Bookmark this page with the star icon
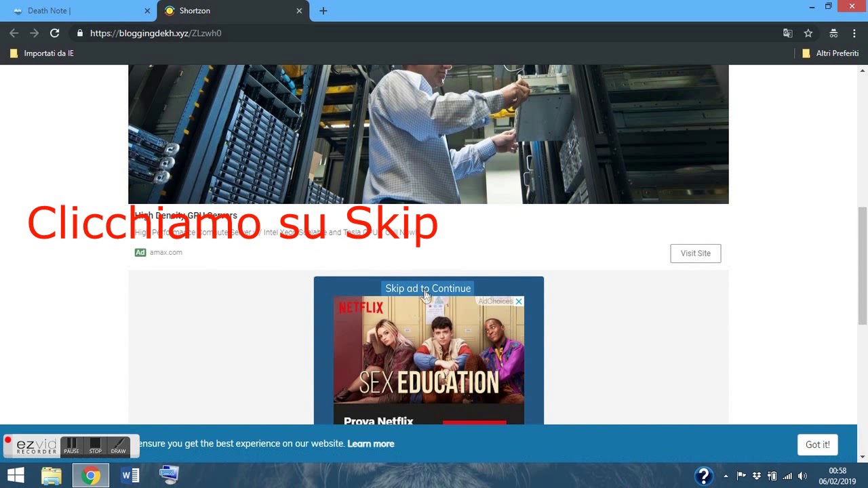Screen dimensions: 868x488 pos(808,33)
